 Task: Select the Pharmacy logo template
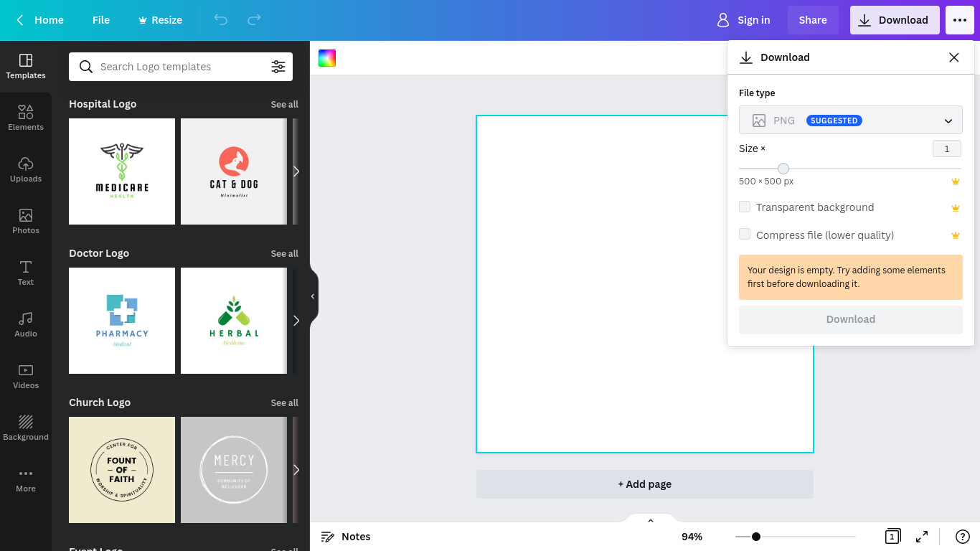pos(122,321)
